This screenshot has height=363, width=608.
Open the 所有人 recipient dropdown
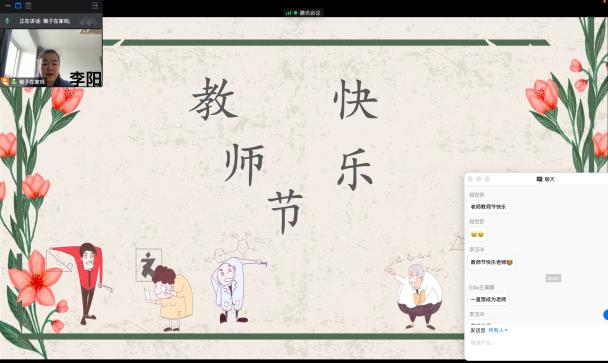pos(497,330)
